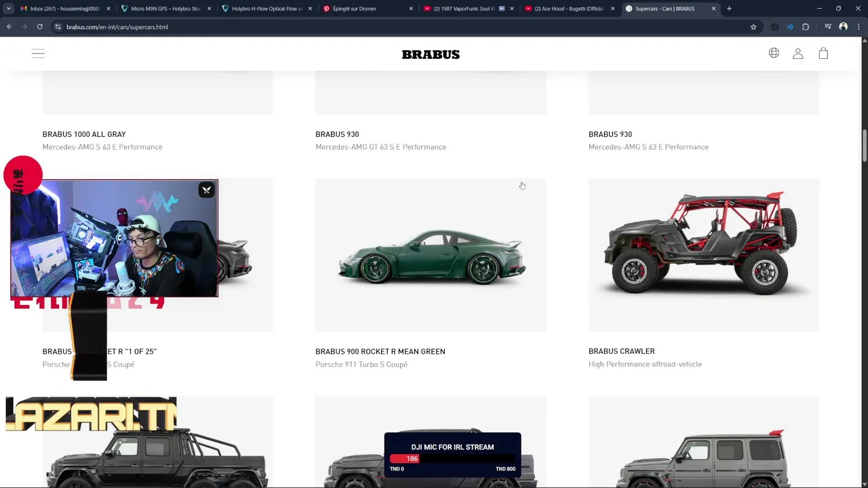Click the red circular stream badge
The width and height of the screenshot is (868, 488).
click(x=23, y=176)
